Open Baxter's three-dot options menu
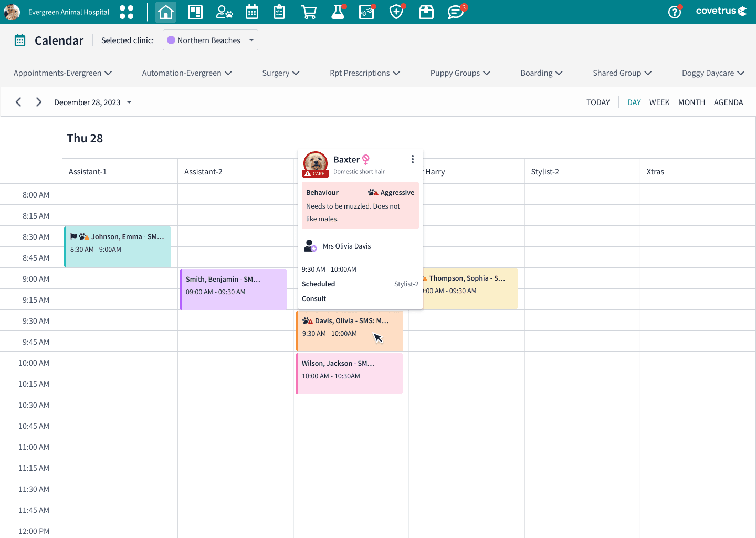Viewport: 756px width, 538px height. (413, 159)
